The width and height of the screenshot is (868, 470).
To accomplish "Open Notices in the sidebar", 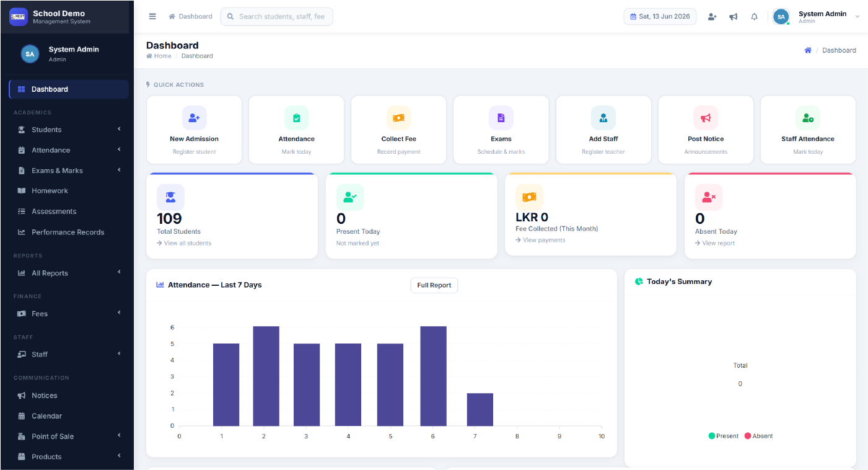I will pyautogui.click(x=69, y=396).
